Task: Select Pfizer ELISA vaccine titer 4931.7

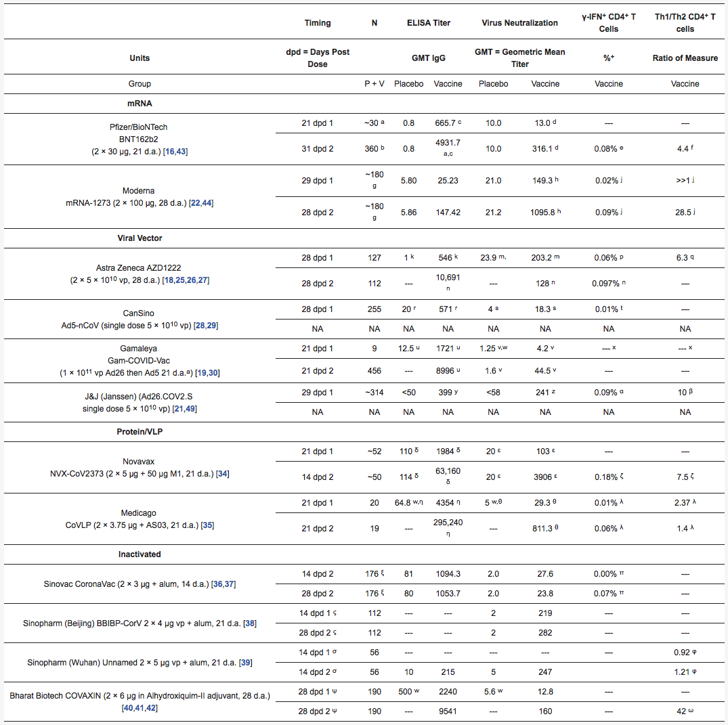Action: 448,142
